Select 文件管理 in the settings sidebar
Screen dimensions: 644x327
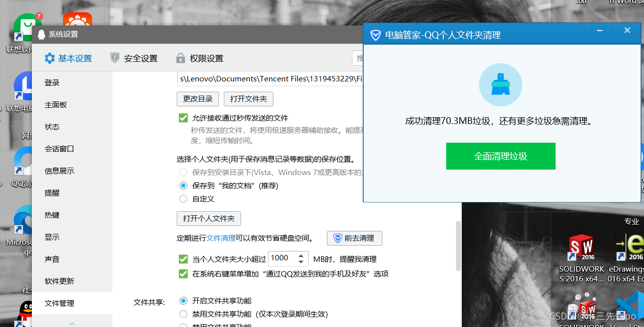(x=72, y=303)
